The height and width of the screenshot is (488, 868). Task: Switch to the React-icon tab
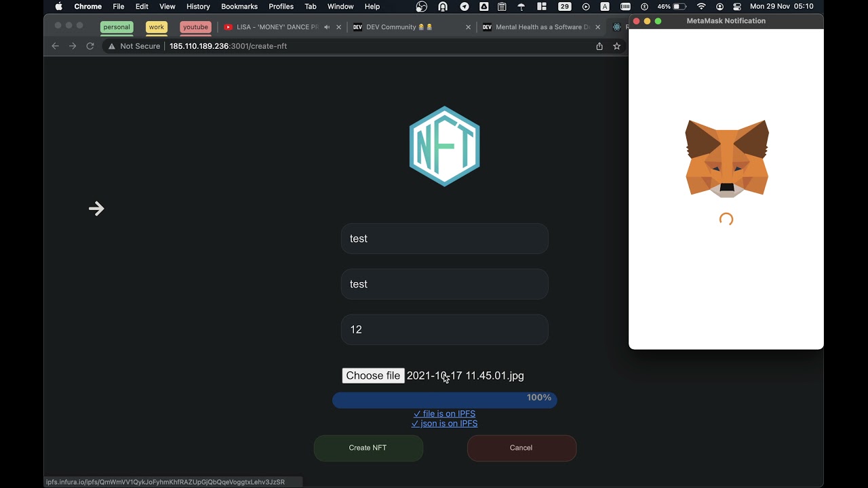tap(616, 27)
